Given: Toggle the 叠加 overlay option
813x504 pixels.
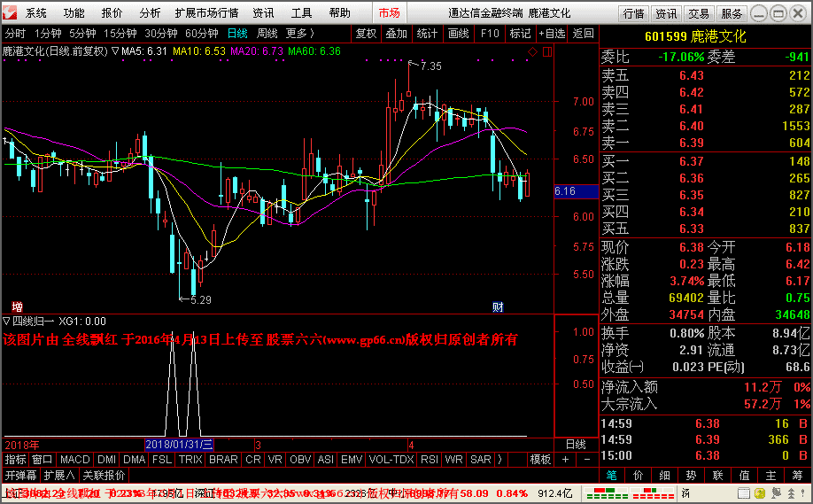Looking at the screenshot, I should (x=396, y=34).
